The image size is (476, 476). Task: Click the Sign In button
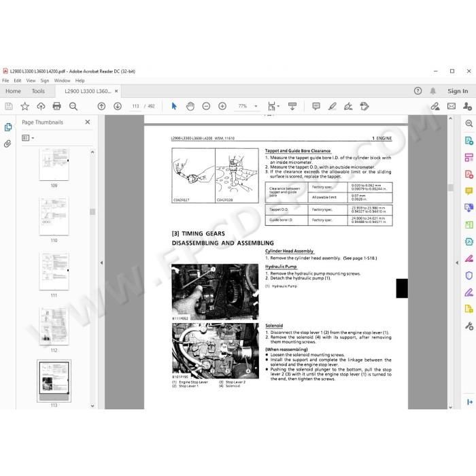coord(458,91)
